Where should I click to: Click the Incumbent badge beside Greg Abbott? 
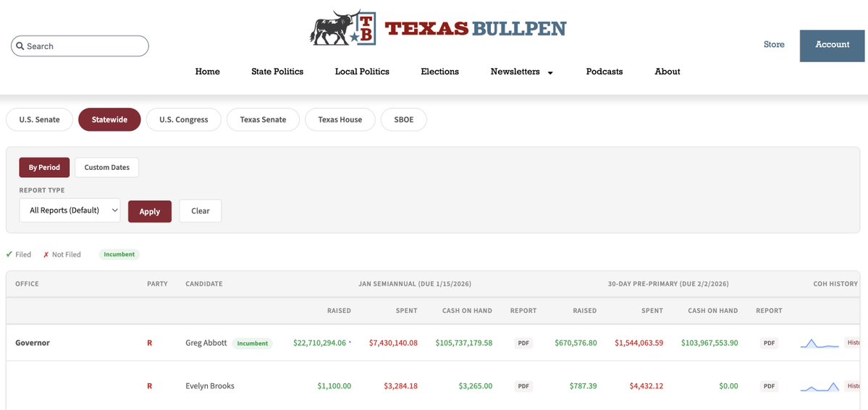point(253,343)
